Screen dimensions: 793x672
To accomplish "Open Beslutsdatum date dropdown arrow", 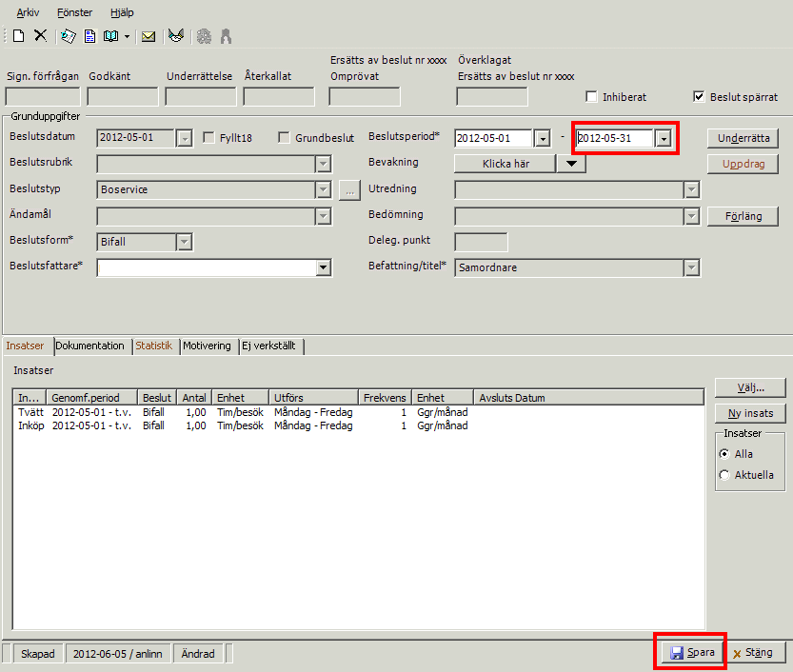I will click(185, 138).
